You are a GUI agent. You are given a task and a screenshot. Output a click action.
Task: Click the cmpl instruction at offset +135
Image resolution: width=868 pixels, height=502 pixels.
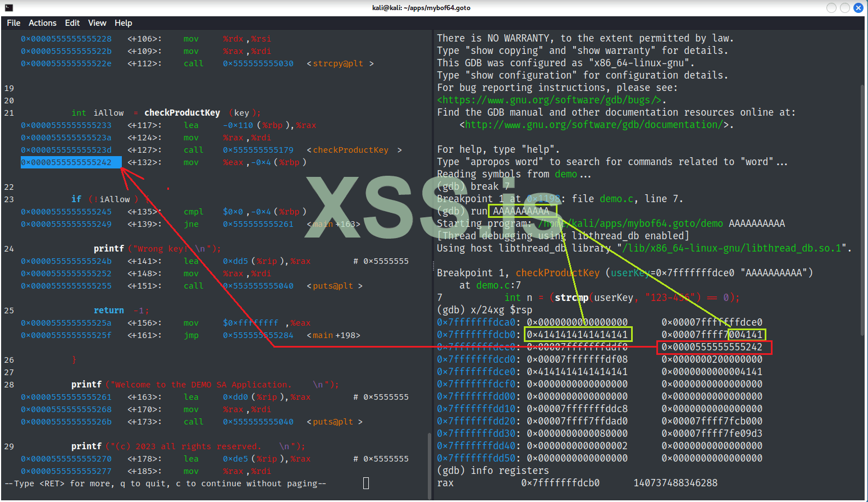[x=245, y=212]
